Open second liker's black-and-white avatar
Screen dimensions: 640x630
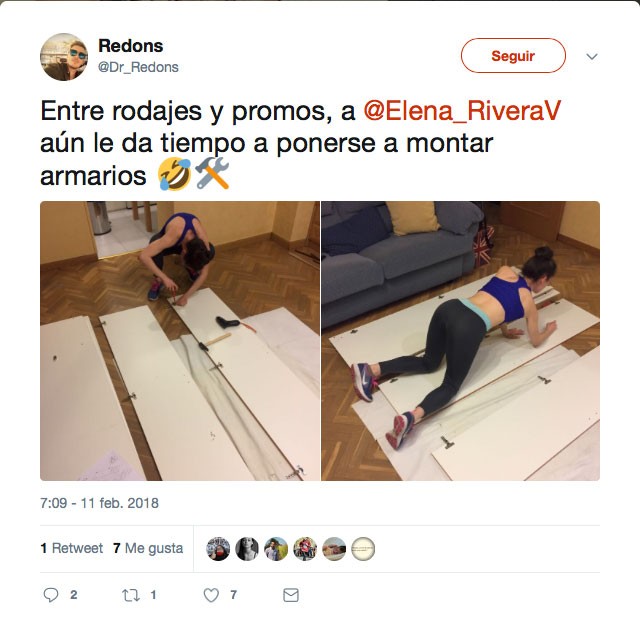point(247,549)
